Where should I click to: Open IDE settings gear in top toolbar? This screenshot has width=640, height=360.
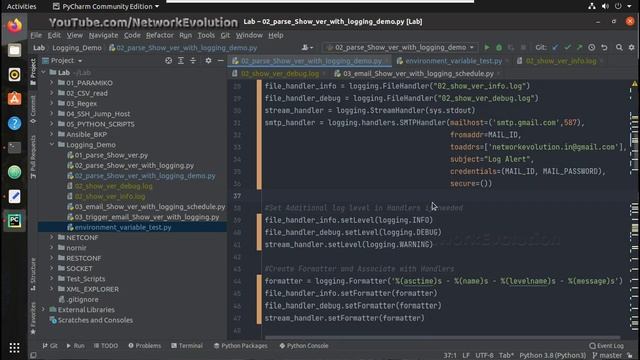pos(631,47)
